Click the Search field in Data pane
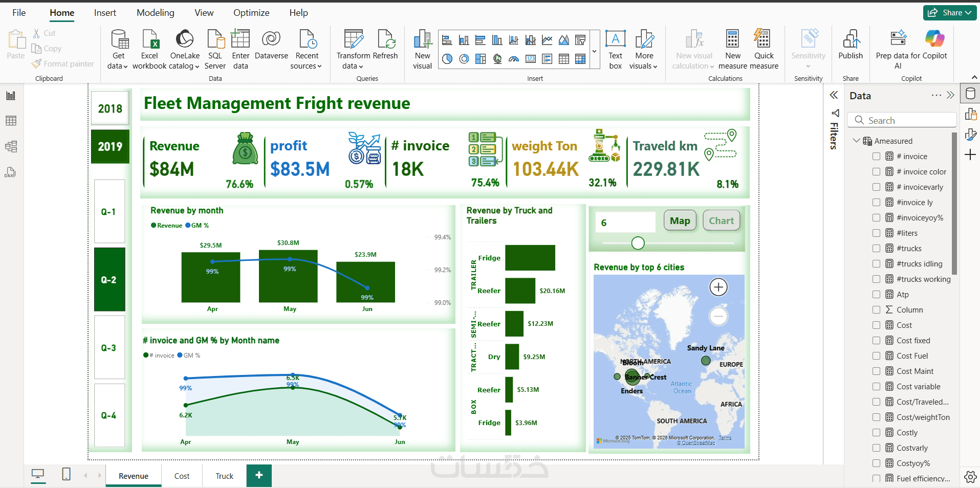 902,120
